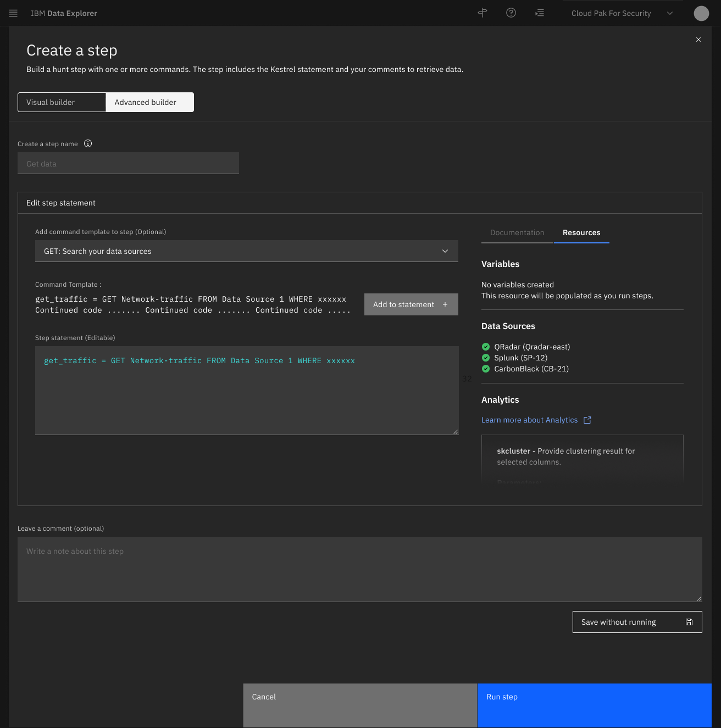Click green check icon beside CarbonBlack
This screenshot has width=721, height=728.
pos(486,369)
